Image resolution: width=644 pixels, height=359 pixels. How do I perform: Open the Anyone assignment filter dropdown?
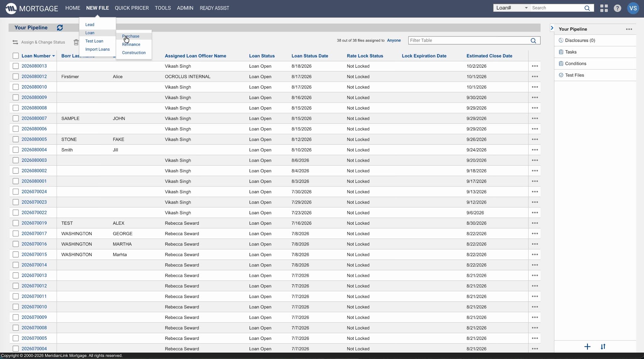[x=394, y=40]
